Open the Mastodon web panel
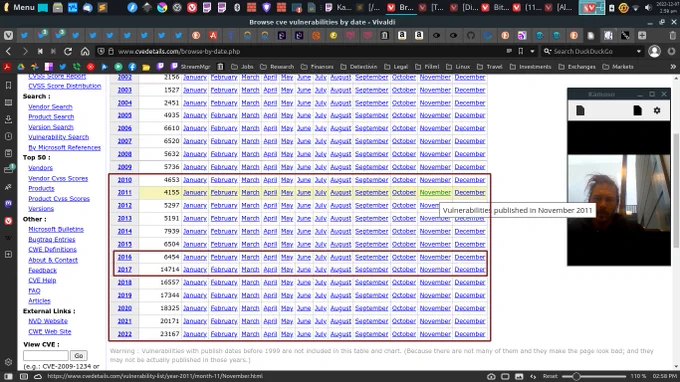680x382 pixels. tap(8, 203)
